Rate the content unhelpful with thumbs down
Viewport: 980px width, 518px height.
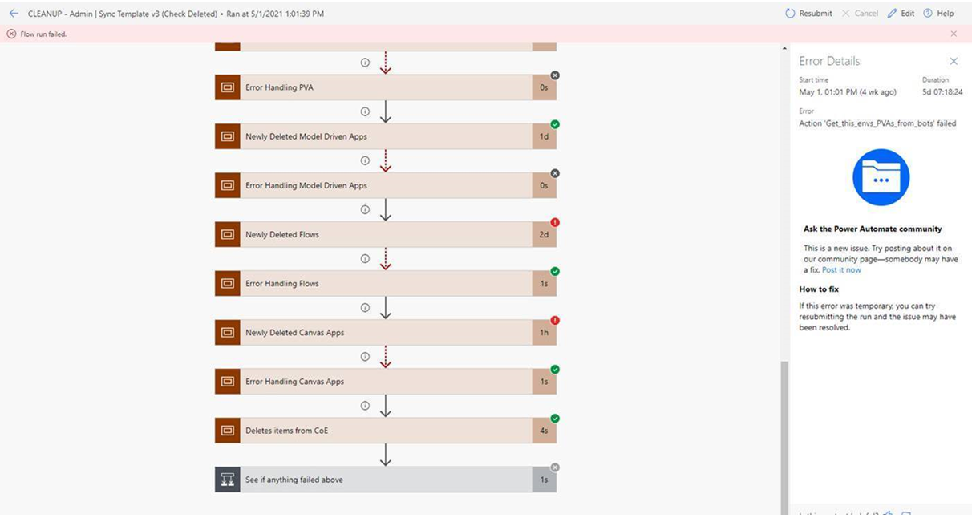(x=905, y=513)
